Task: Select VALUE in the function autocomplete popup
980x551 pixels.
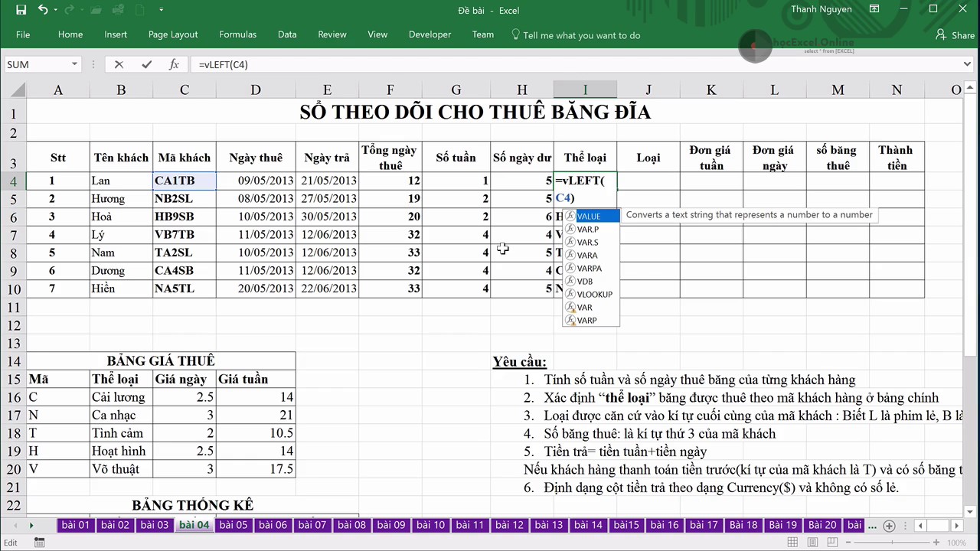Action: tap(589, 216)
